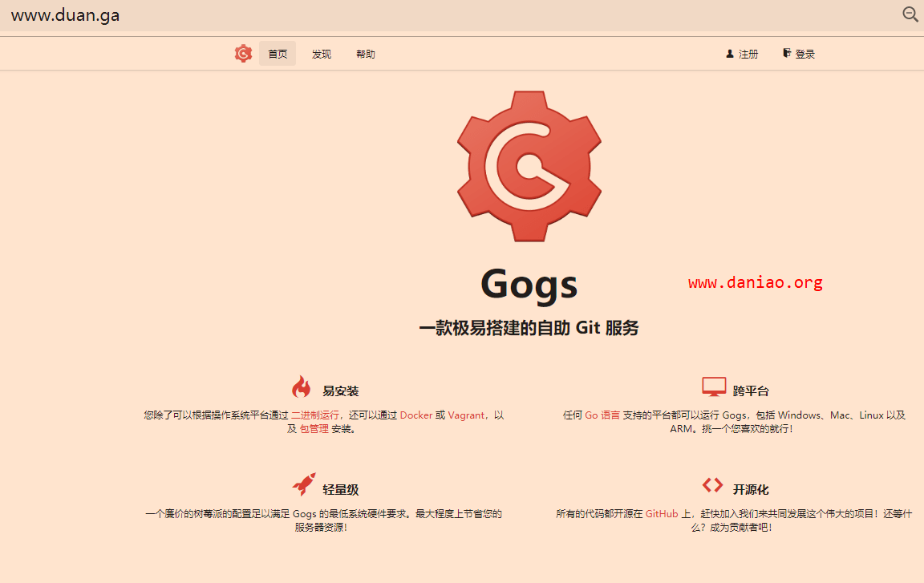Click the 开源化 heading

tap(751, 489)
